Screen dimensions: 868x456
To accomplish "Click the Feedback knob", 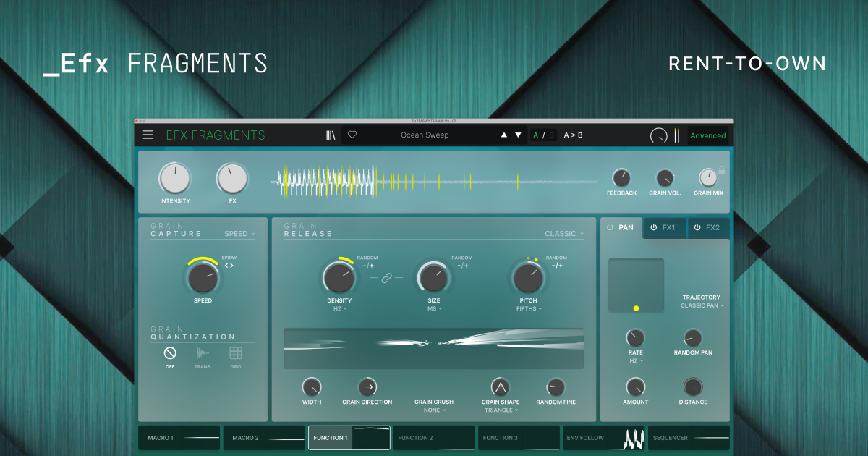I will (621, 177).
